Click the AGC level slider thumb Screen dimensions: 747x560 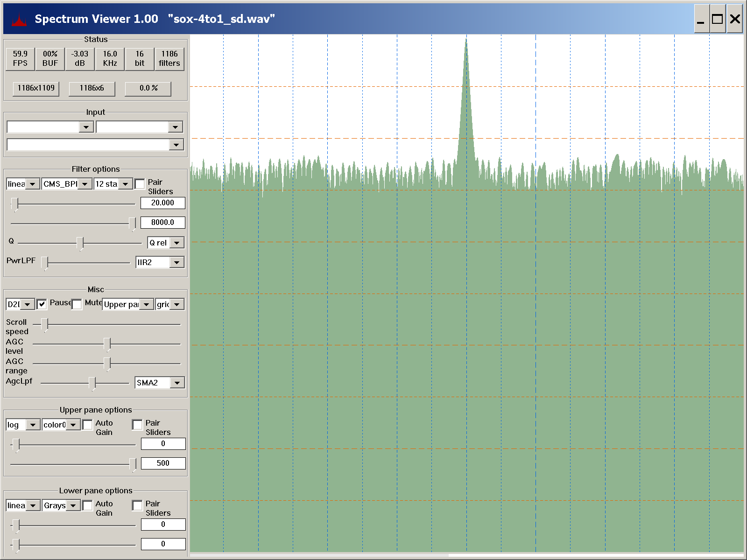pyautogui.click(x=107, y=344)
